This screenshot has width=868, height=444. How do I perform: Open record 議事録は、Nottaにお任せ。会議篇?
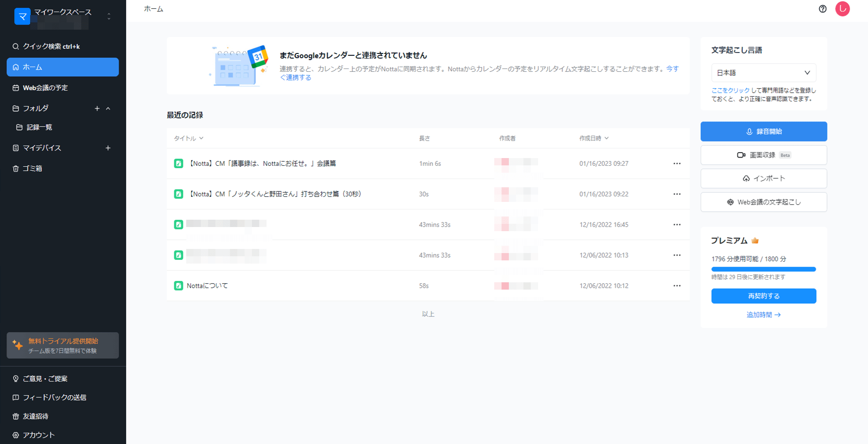click(x=262, y=164)
